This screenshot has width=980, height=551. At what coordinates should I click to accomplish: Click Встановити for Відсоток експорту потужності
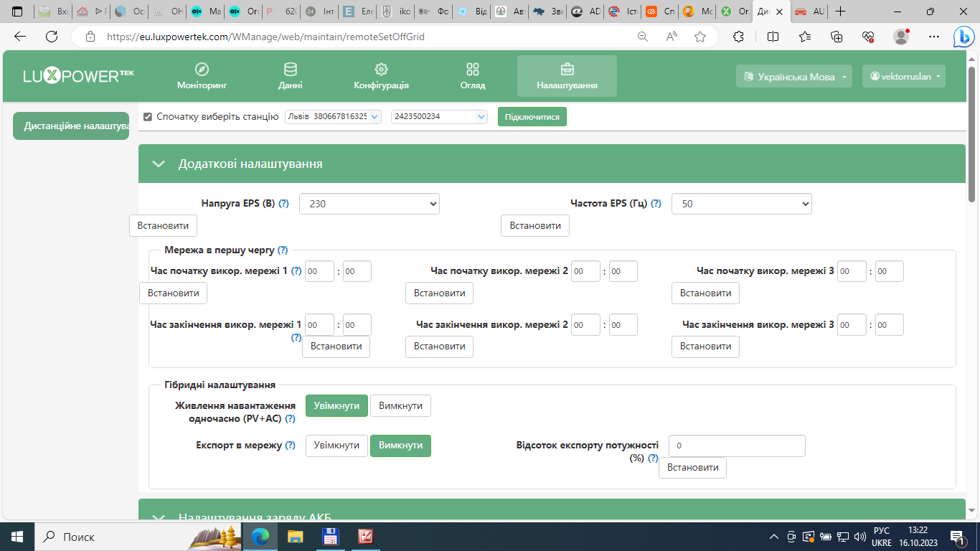[692, 467]
